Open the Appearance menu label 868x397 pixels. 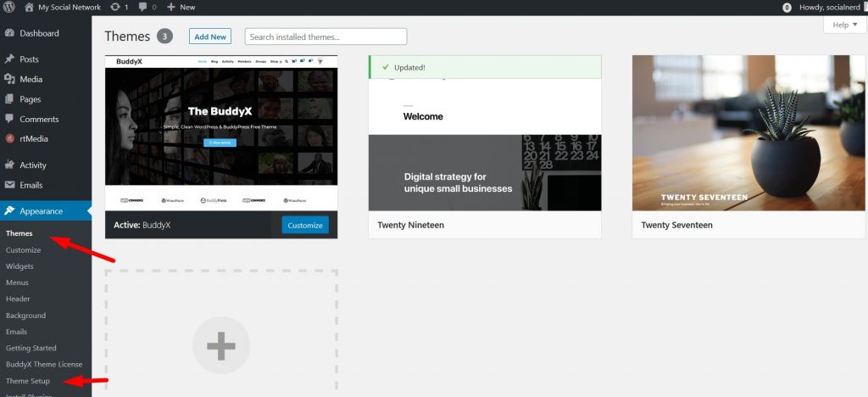[42, 211]
